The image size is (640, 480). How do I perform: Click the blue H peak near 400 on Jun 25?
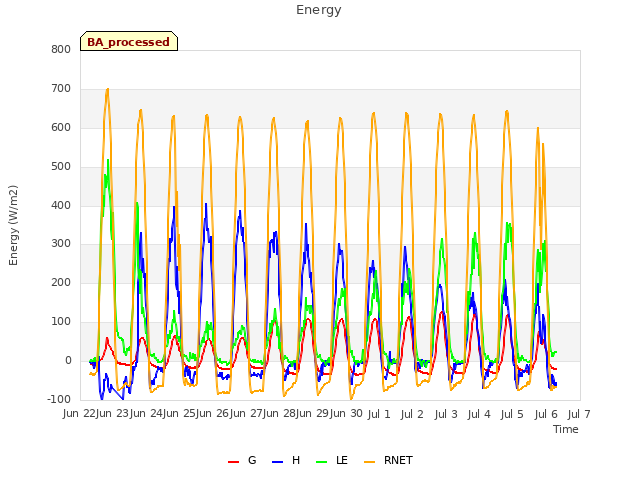click(206, 204)
